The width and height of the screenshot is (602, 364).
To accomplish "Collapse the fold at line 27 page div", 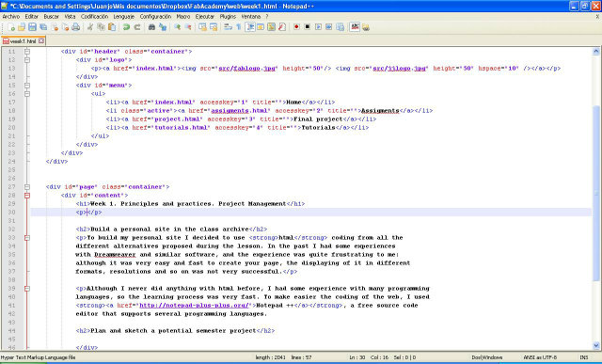I will click(x=27, y=187).
